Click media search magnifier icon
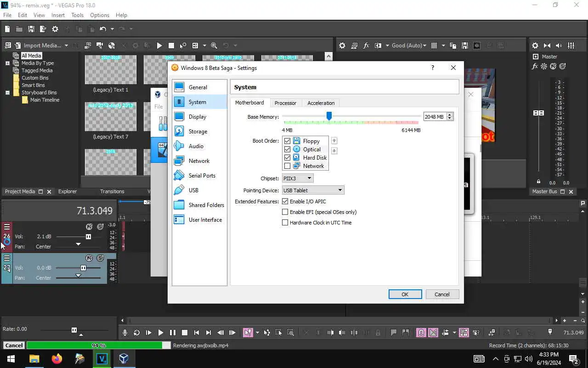Screen dimensions: 588x368 214,46
